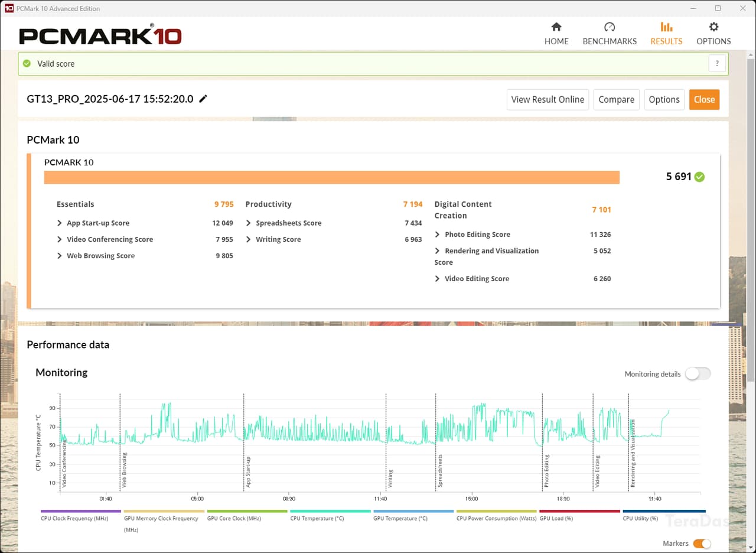The width and height of the screenshot is (756, 553).
Task: Open the result Options button
Action: tap(664, 99)
